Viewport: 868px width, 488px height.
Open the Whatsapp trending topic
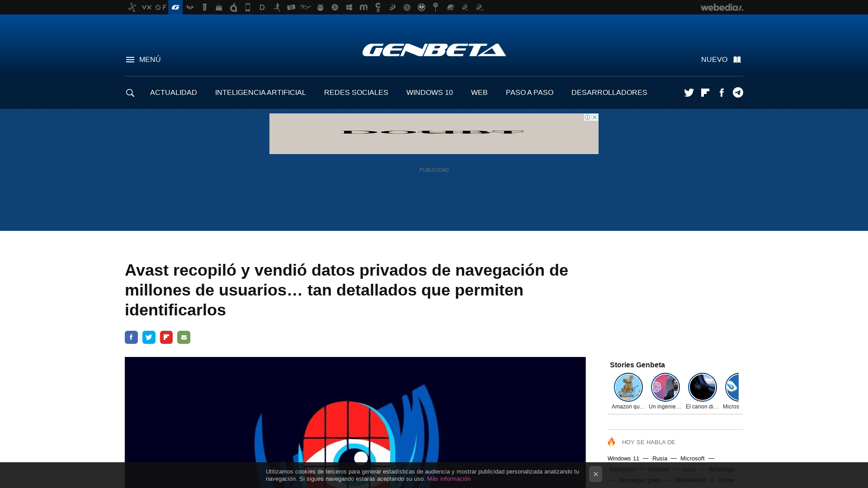pyautogui.click(x=722, y=469)
